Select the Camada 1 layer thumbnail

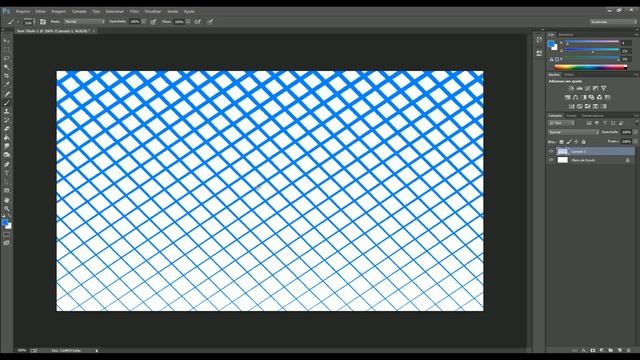[x=562, y=151]
